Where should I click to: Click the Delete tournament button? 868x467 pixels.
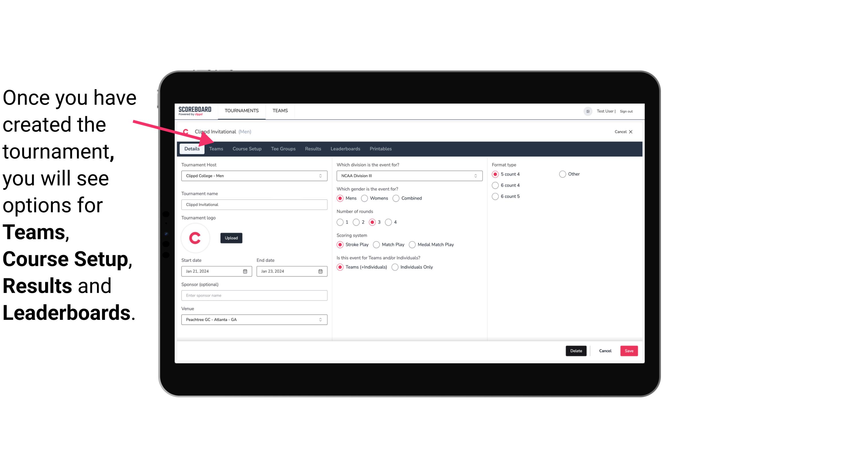[x=575, y=350]
